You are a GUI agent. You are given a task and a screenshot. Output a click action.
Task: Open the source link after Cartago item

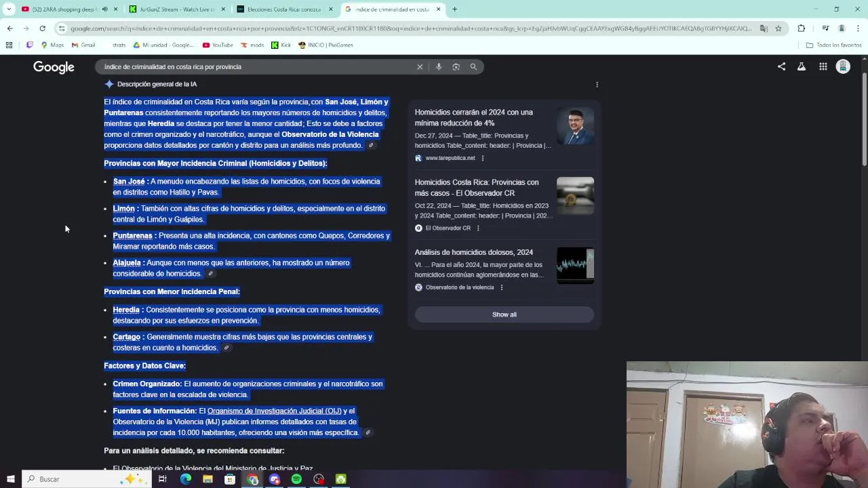coord(226,348)
